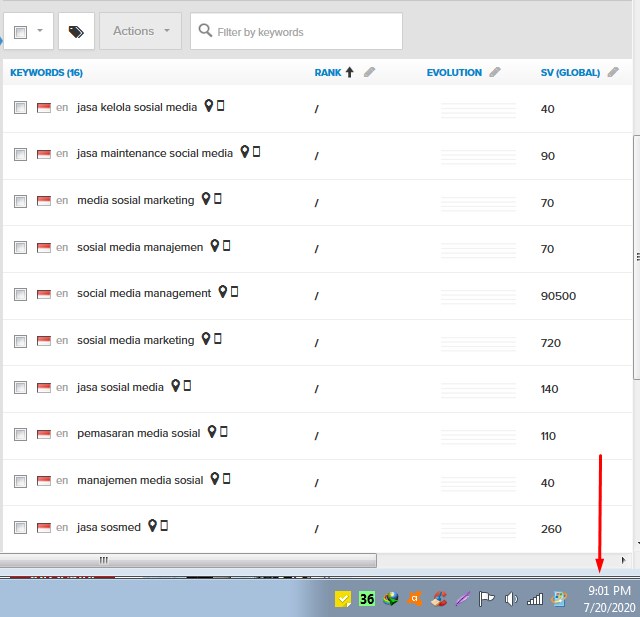Check the pemasaran media sosial checkbox
This screenshot has height=617, width=640.
(x=21, y=434)
